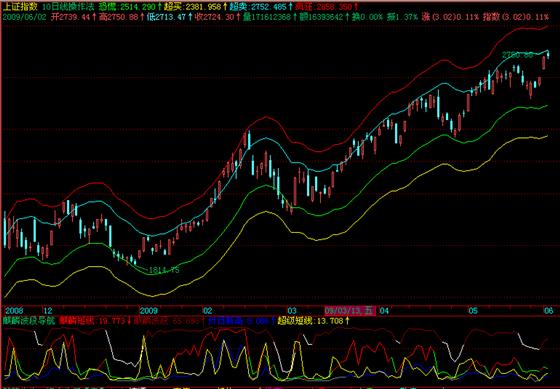Click the 2009 year marker on timeline
The image size is (560, 389).
(x=149, y=310)
